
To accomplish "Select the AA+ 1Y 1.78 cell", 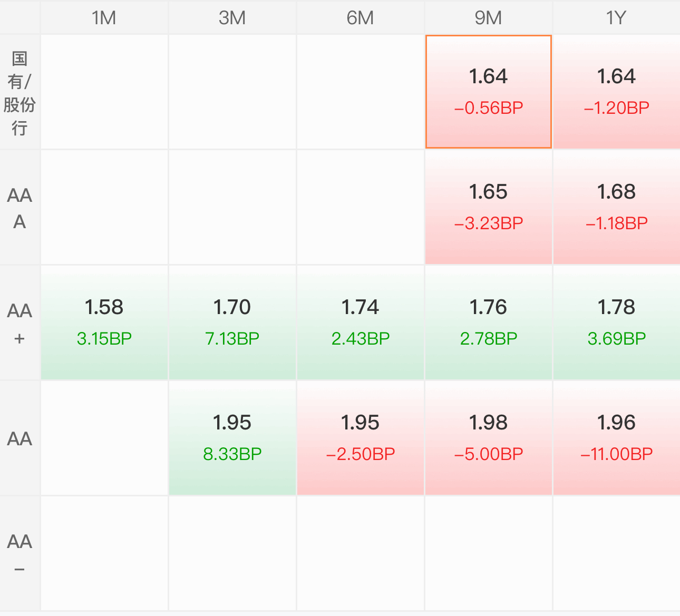I will tap(616, 322).
